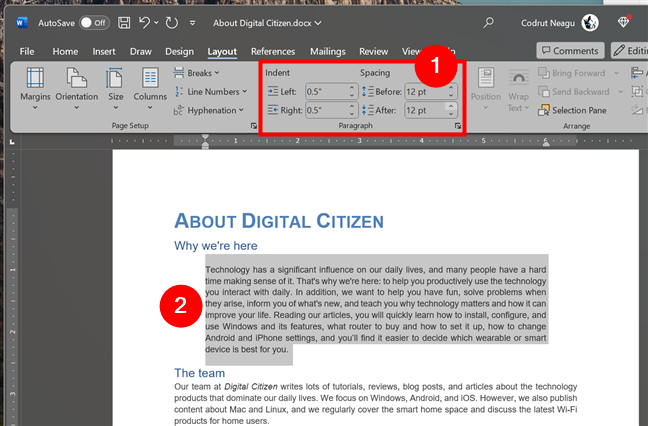Decrease Spacing Before with down arrow
The height and width of the screenshot is (426, 648).
tap(451, 95)
